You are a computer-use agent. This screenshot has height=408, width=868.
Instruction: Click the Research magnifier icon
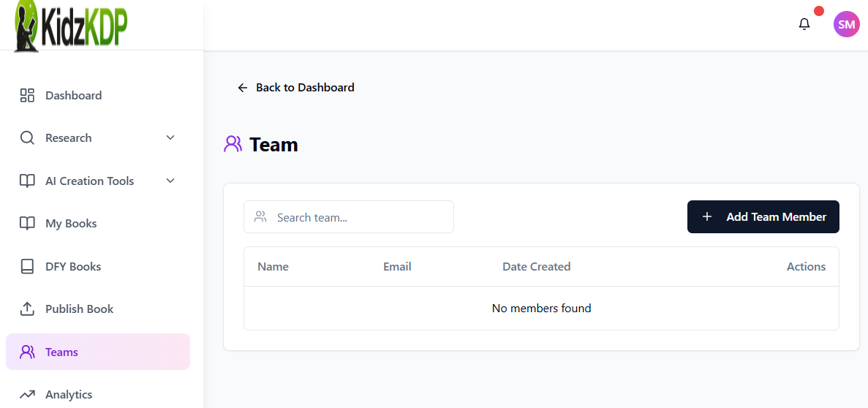point(27,138)
